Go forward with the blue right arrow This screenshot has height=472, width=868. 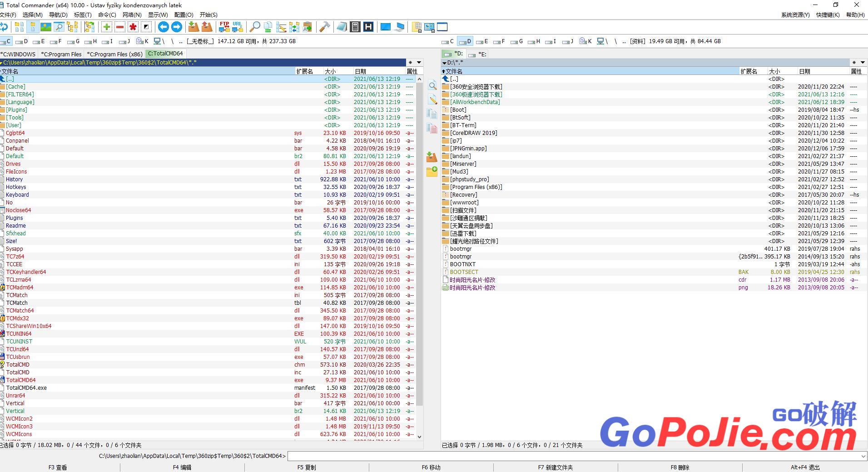tap(177, 27)
